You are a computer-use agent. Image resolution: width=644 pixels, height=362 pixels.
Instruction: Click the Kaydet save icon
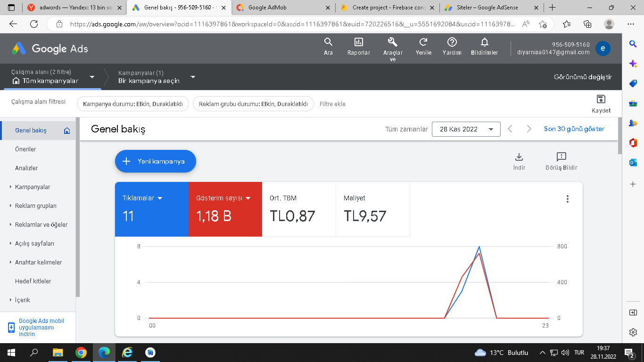click(601, 99)
